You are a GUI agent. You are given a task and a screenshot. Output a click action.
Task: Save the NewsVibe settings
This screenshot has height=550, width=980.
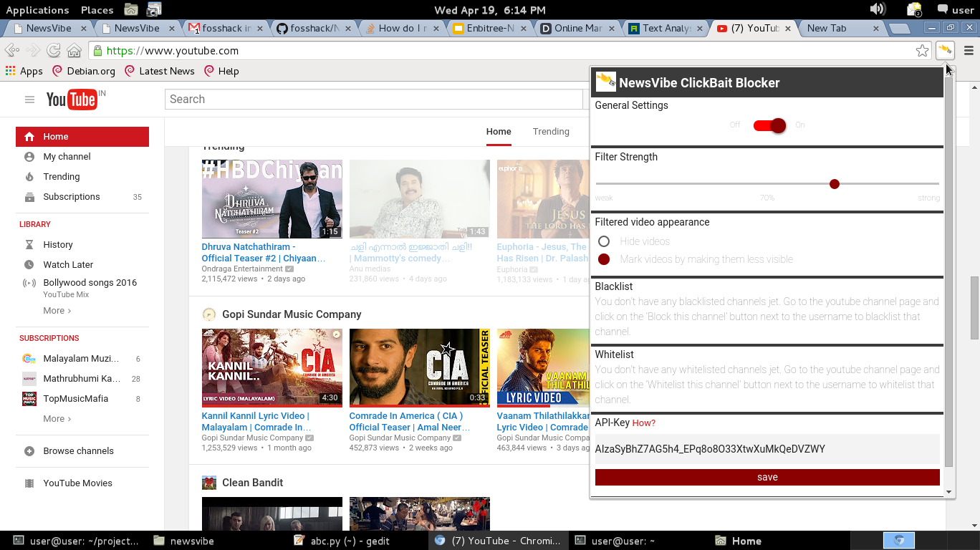(767, 477)
